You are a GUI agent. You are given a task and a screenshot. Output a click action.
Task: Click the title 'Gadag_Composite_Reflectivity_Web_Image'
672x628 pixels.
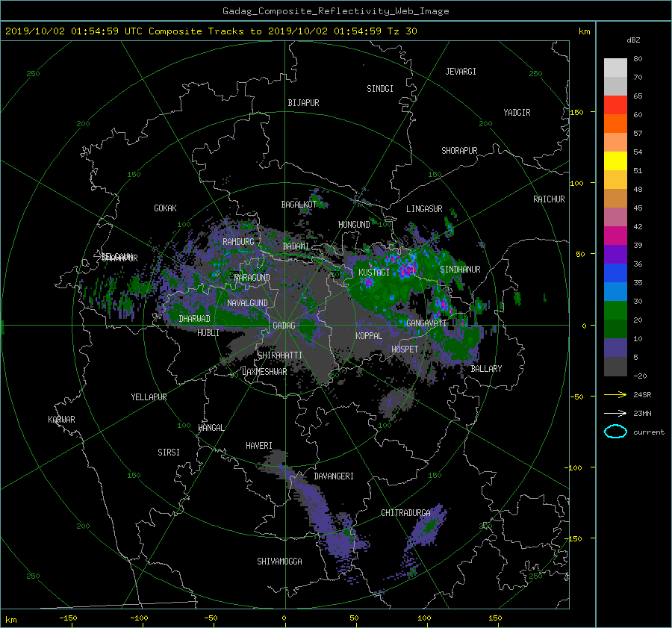tap(335, 11)
